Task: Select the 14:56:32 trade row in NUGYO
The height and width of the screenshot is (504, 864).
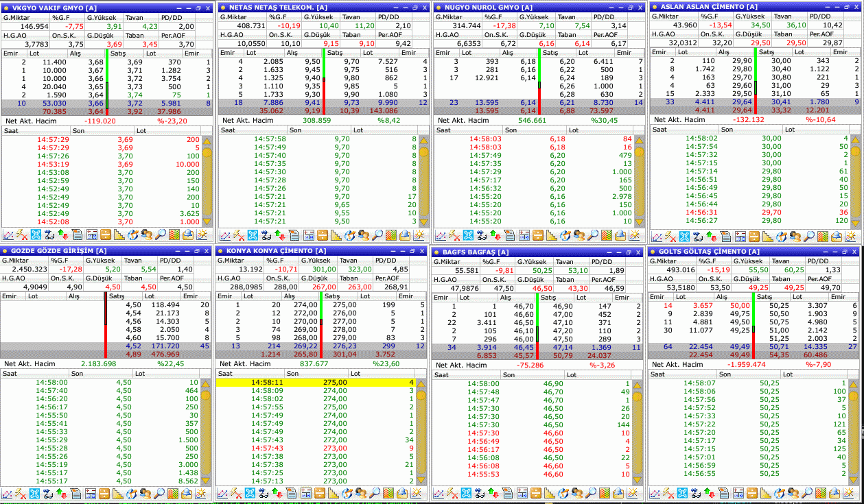Action: click(x=533, y=189)
